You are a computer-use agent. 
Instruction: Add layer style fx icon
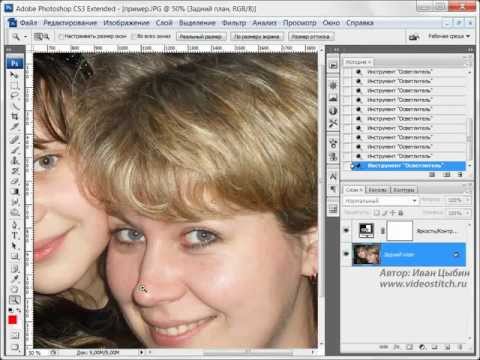397,347
